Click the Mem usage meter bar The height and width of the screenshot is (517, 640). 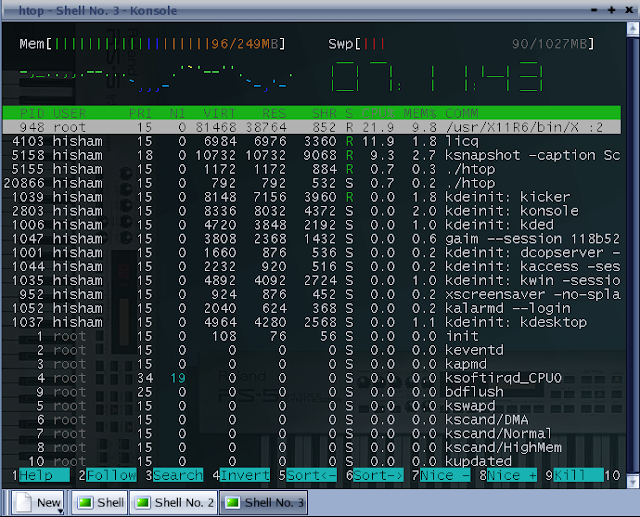click(x=152, y=44)
